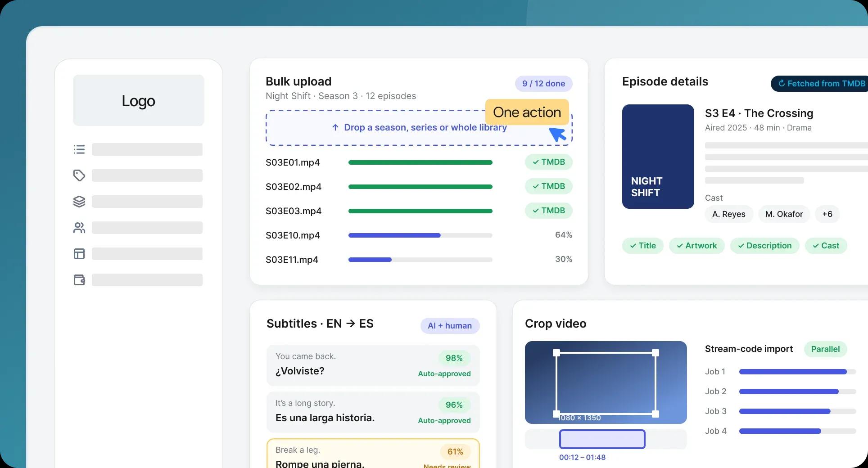Select the stacked layers sidebar icon
This screenshot has height=468, width=868.
79,202
